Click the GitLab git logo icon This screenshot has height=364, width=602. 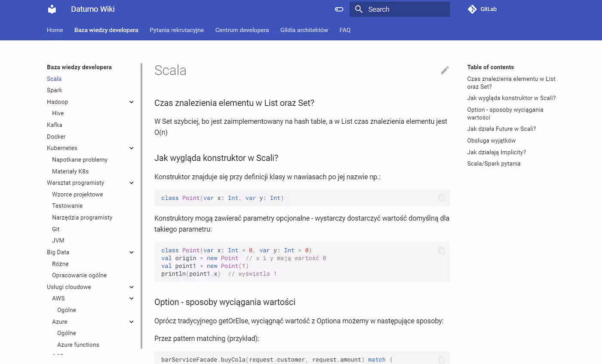[472, 9]
